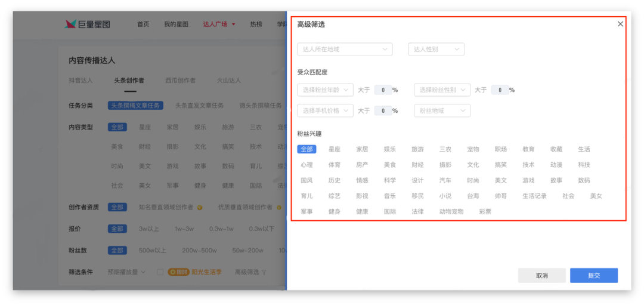Image resolution: width=644 pixels, height=305 pixels.
Task: Switch to the 头条创作者 tab
Action: point(129,81)
